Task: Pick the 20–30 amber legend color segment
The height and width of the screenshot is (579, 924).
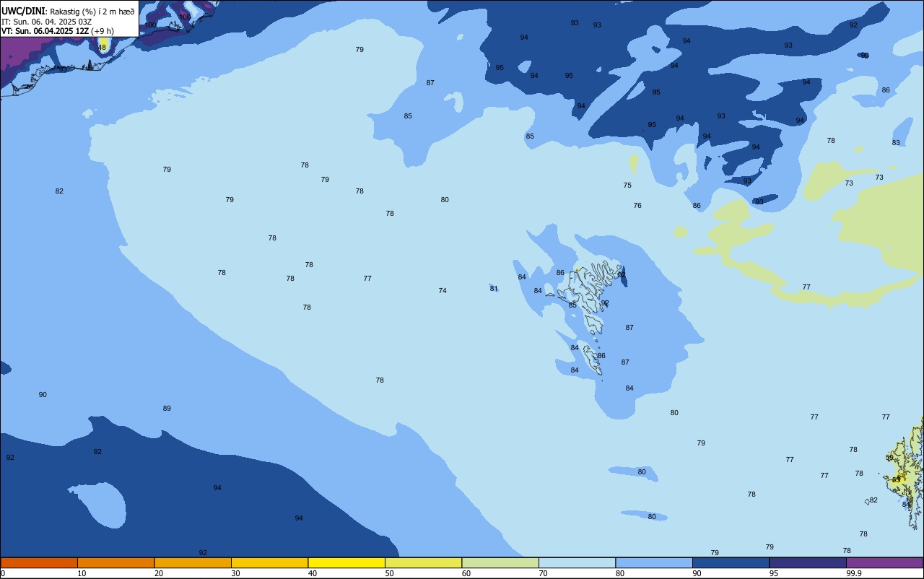Action: pos(193,562)
